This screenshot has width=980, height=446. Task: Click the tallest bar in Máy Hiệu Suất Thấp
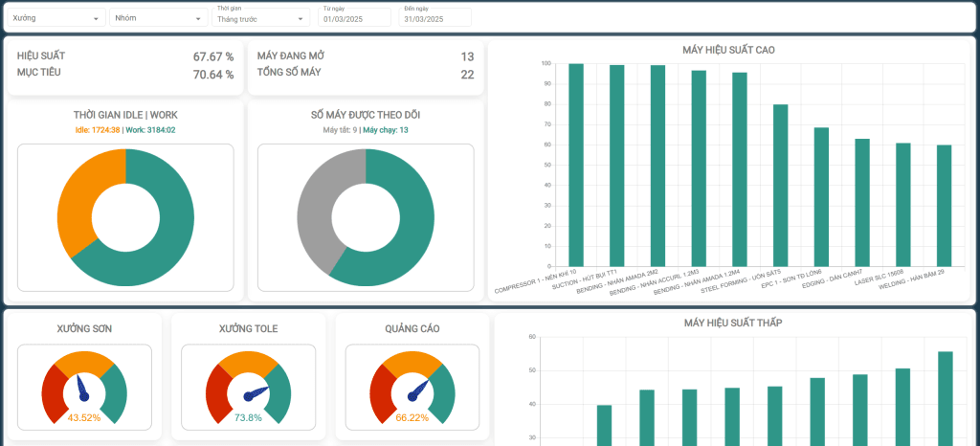(946, 398)
